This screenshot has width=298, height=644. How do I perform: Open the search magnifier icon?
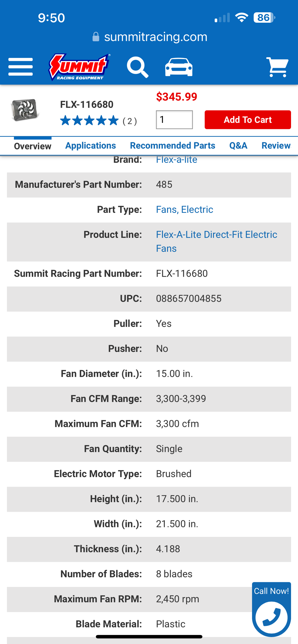click(x=137, y=67)
